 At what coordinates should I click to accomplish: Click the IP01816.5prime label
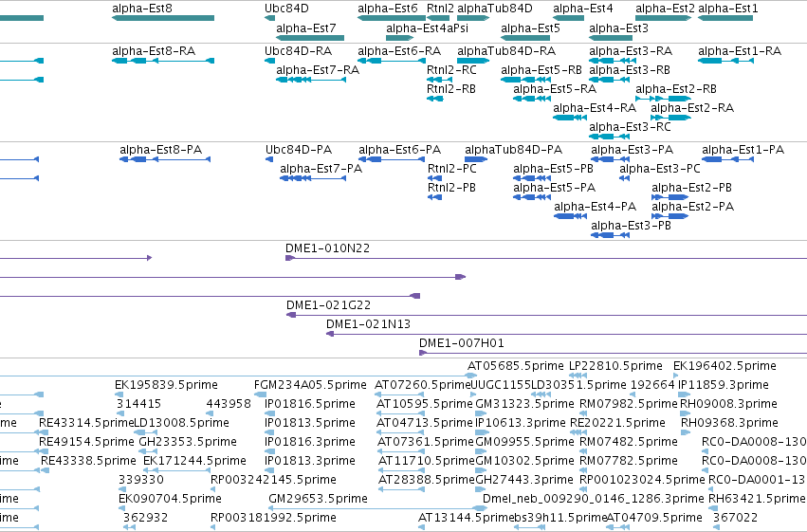pos(310,404)
